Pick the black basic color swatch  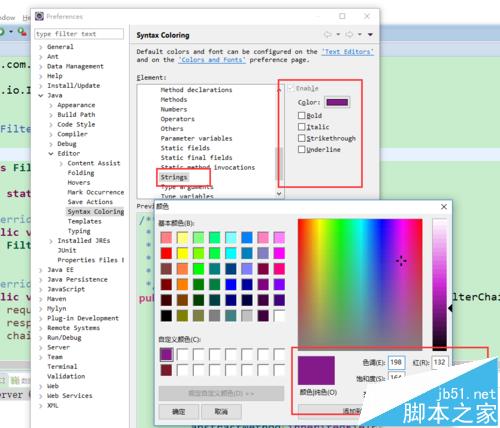point(166,315)
